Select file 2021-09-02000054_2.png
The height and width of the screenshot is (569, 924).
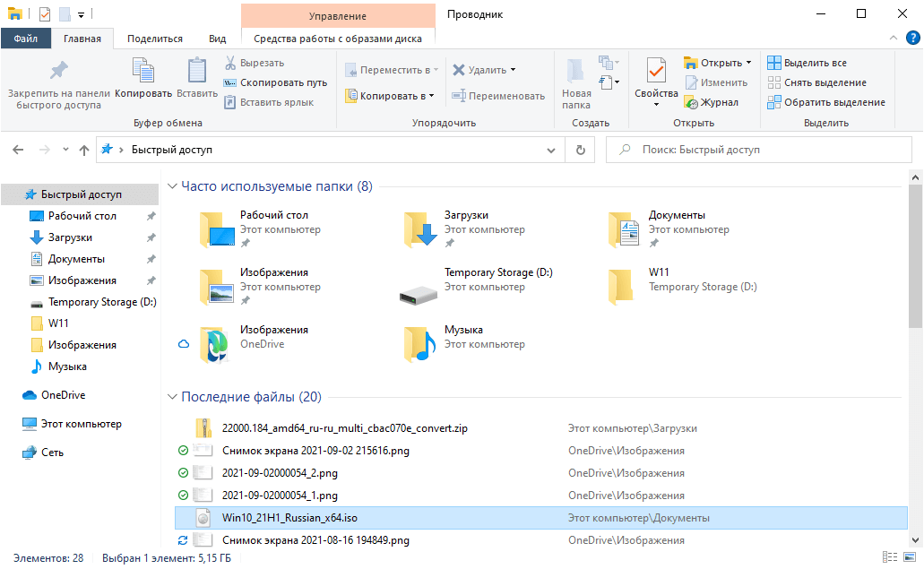coord(541,473)
